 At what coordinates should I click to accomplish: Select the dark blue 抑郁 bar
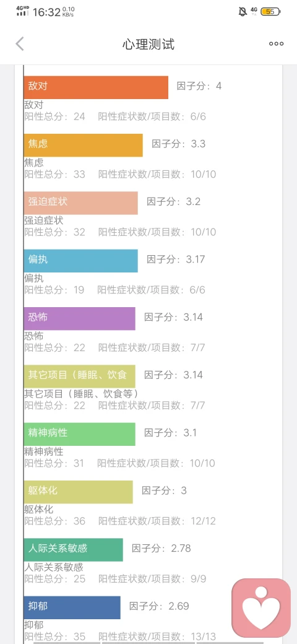72,607
